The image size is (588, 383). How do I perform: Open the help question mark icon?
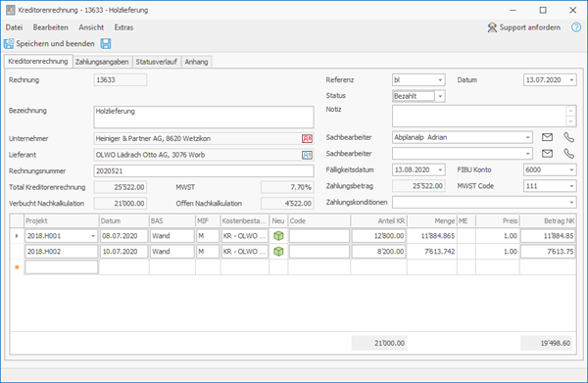(576, 27)
